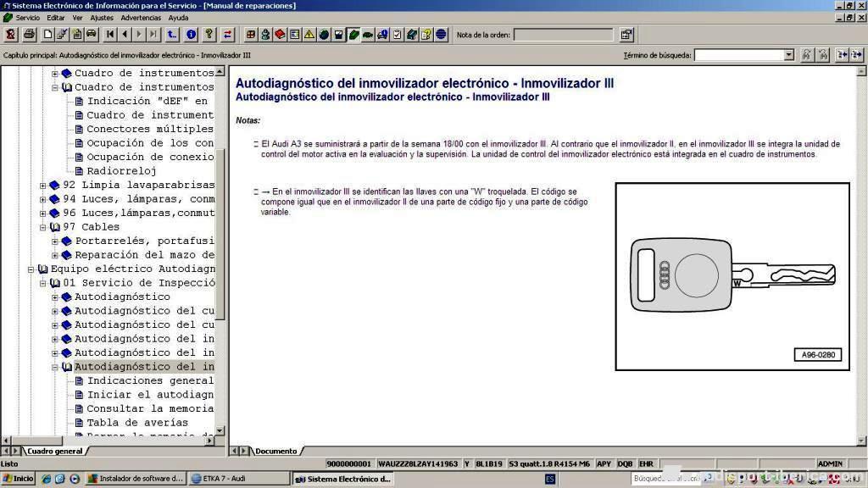
Task: Expand the '96 Luces,lámparas,conmut' tree node
Action: (42, 213)
